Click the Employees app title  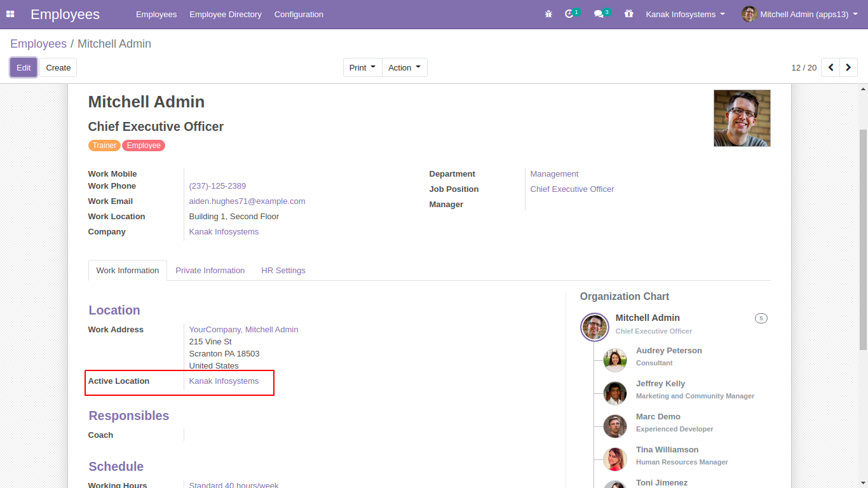(65, 14)
